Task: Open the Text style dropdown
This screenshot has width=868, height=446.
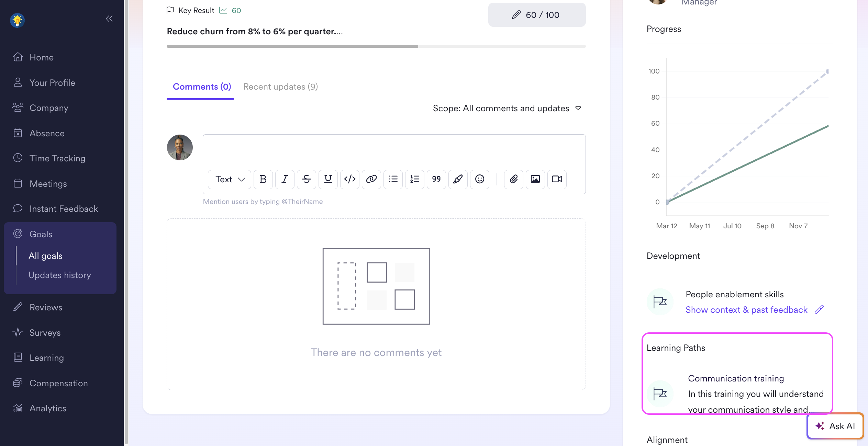Action: coord(230,179)
